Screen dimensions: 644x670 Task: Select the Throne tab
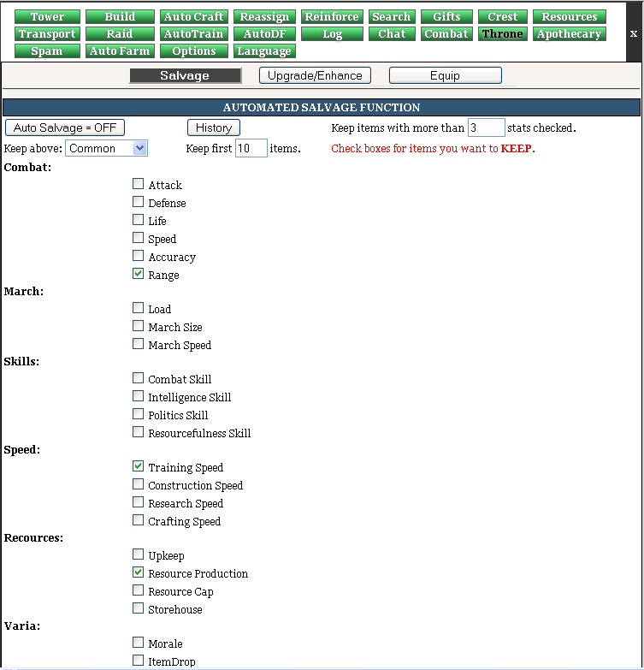tap(503, 33)
